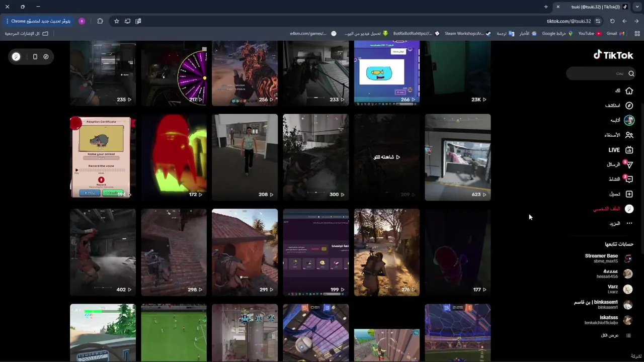
Task: Open the Chrome profile avatar
Action: (82, 21)
